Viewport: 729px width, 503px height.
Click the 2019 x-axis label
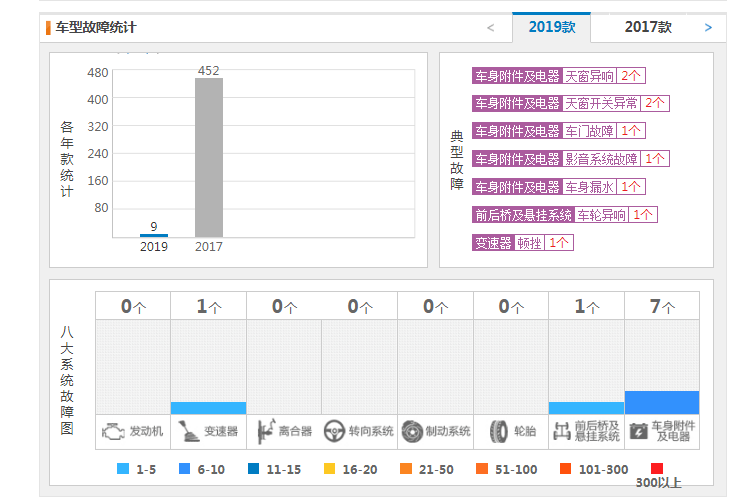click(x=154, y=247)
